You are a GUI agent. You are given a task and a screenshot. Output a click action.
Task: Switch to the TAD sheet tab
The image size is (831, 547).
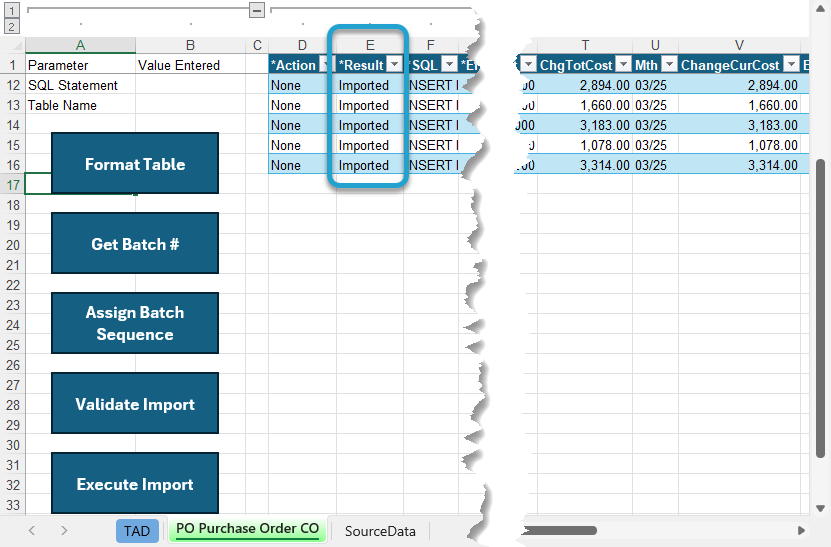tap(137, 531)
